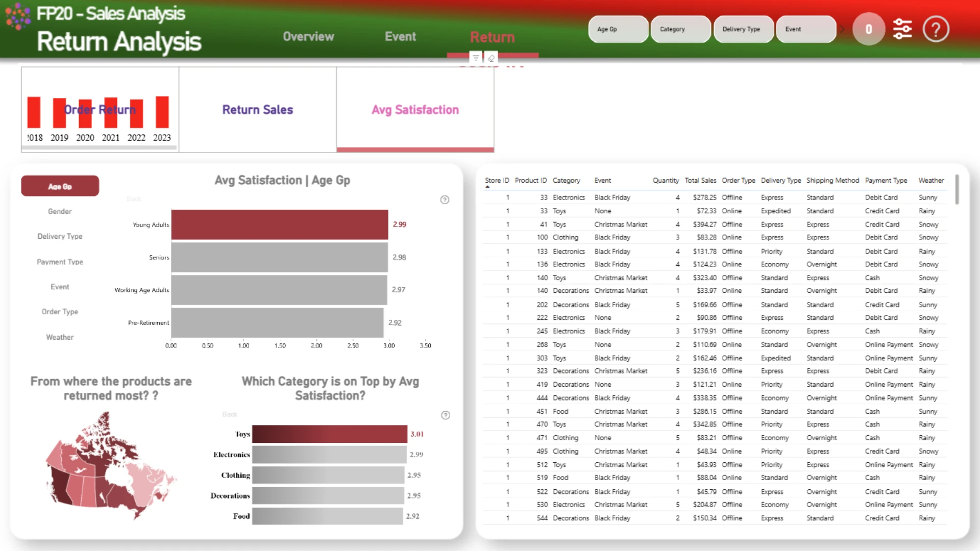Open the Age Gp slicer dropdown
The image size is (980, 551).
point(618,29)
